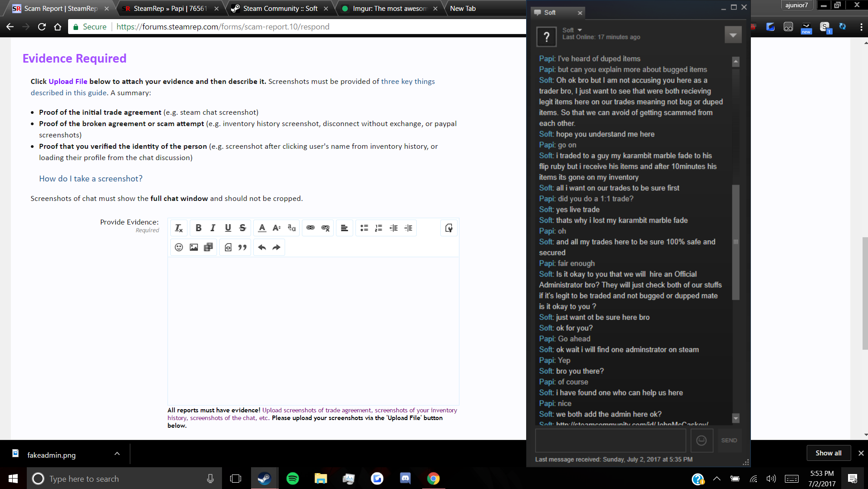Click Show all downloads button
Viewport: 868px width, 489px height.
pos(828,453)
